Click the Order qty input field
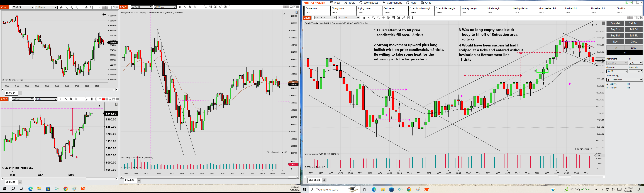Viewport: 644px width, 193px height. point(634,71)
